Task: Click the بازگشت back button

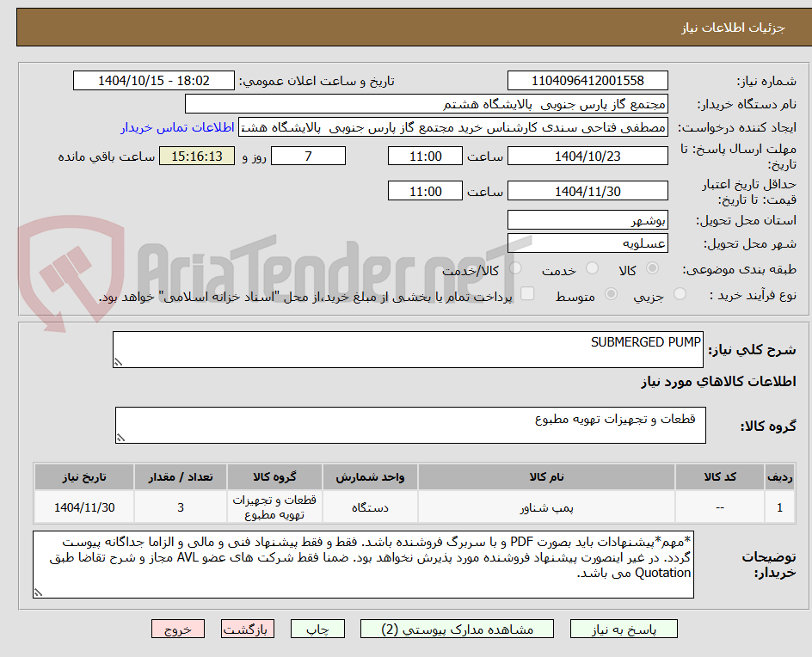Action: click(x=248, y=629)
